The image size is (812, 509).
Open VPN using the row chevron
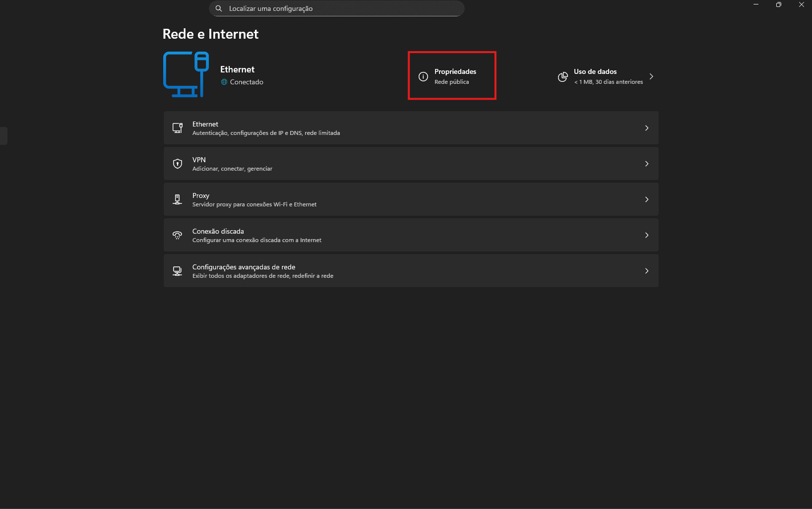click(646, 164)
